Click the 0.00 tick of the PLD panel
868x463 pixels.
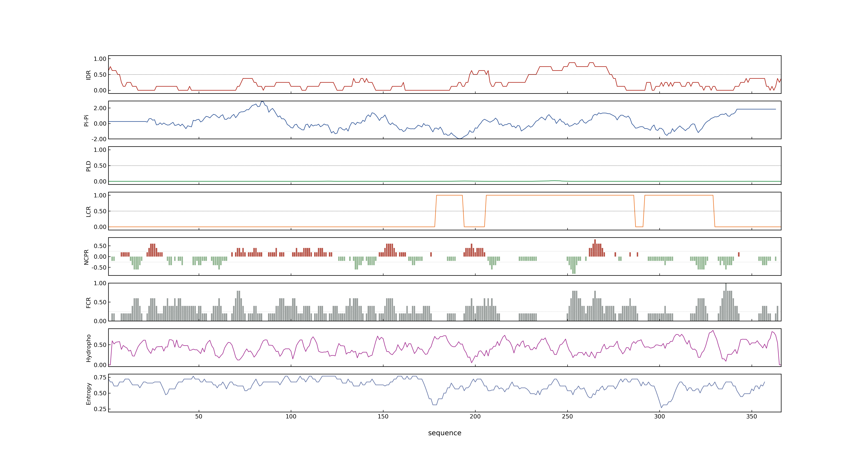click(x=100, y=181)
